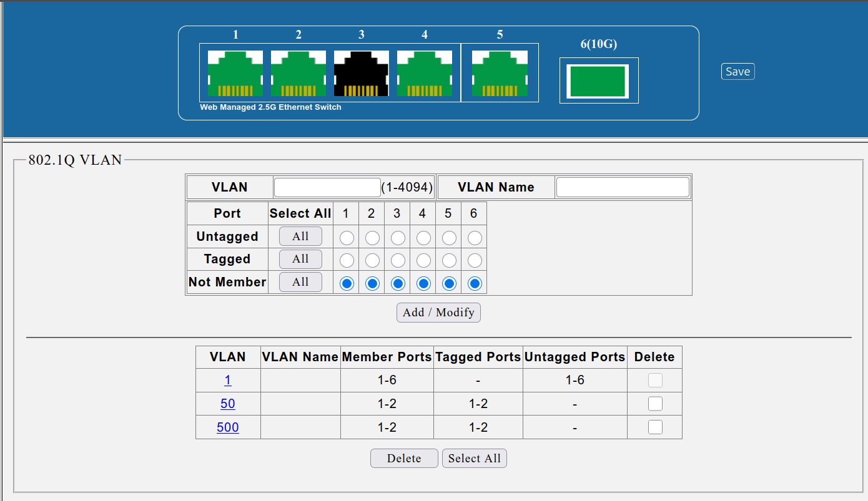Click the 'Untagged Ports' column header
Image resolution: width=868 pixels, height=501 pixels.
coord(575,357)
